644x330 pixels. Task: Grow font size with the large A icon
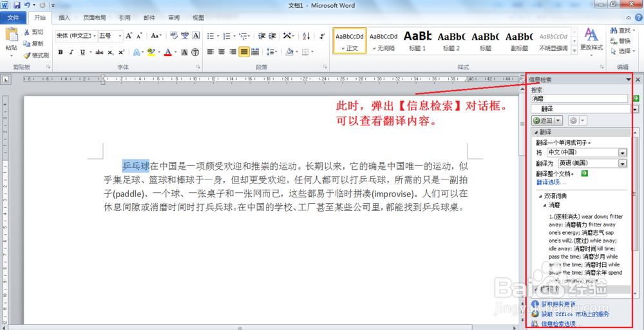click(x=129, y=36)
